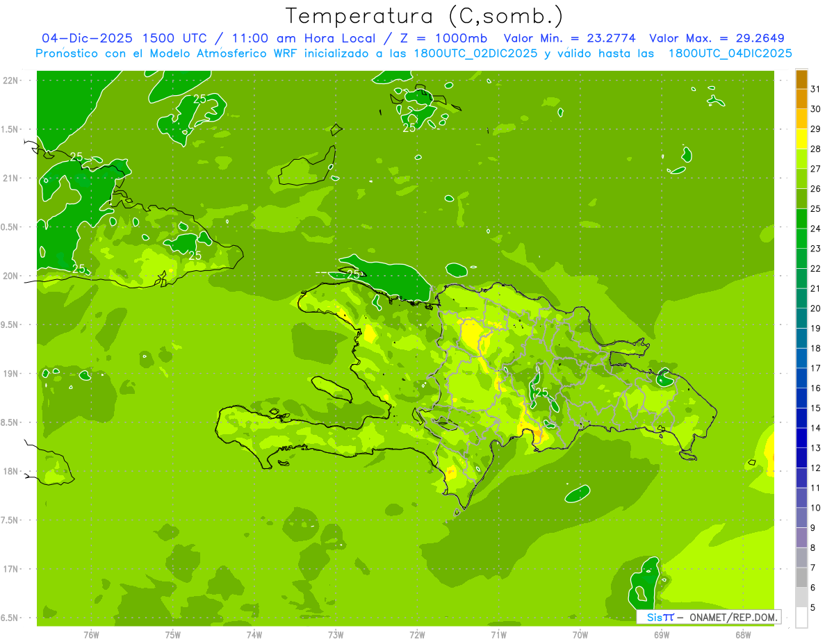Click the '74W' longitude label

[254, 634]
